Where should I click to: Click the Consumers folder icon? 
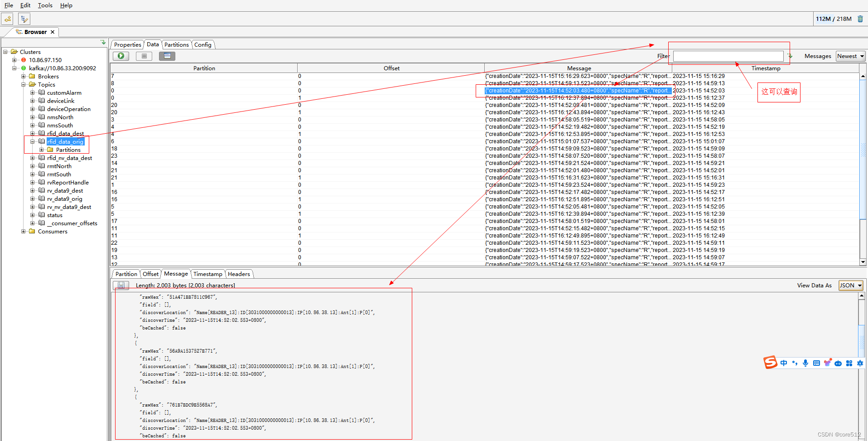coord(32,231)
